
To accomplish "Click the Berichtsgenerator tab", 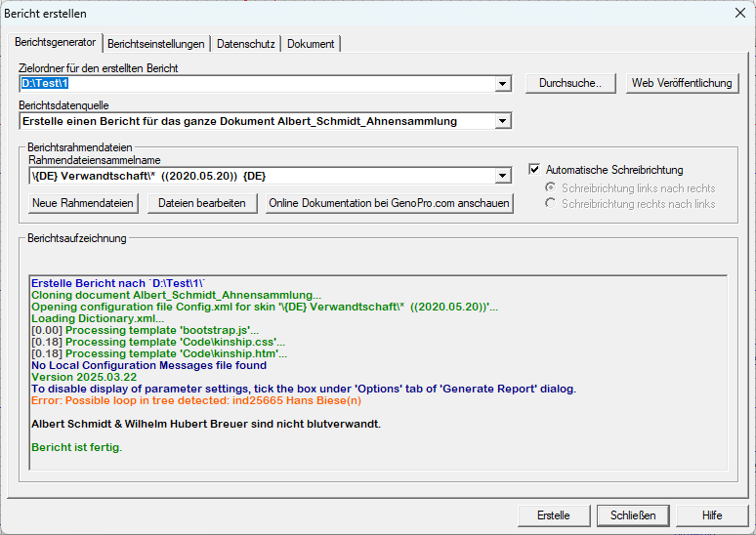I will coord(56,43).
